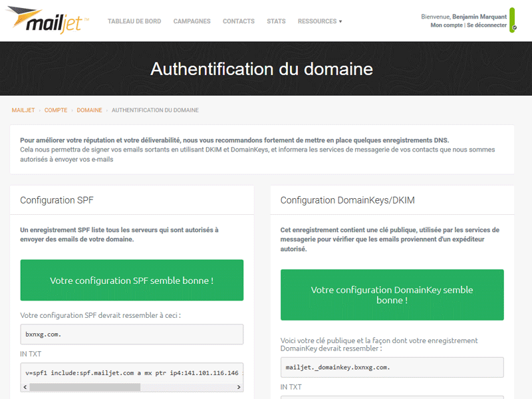
Task: Follow the Domaine breadcrumb link
Action: (x=89, y=110)
